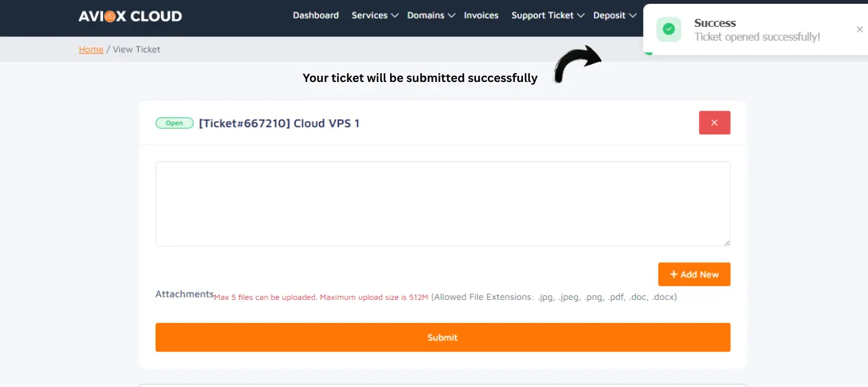Screen dimensions: 868x387
Task: Open the Support Ticket dropdown
Action: [x=547, y=15]
